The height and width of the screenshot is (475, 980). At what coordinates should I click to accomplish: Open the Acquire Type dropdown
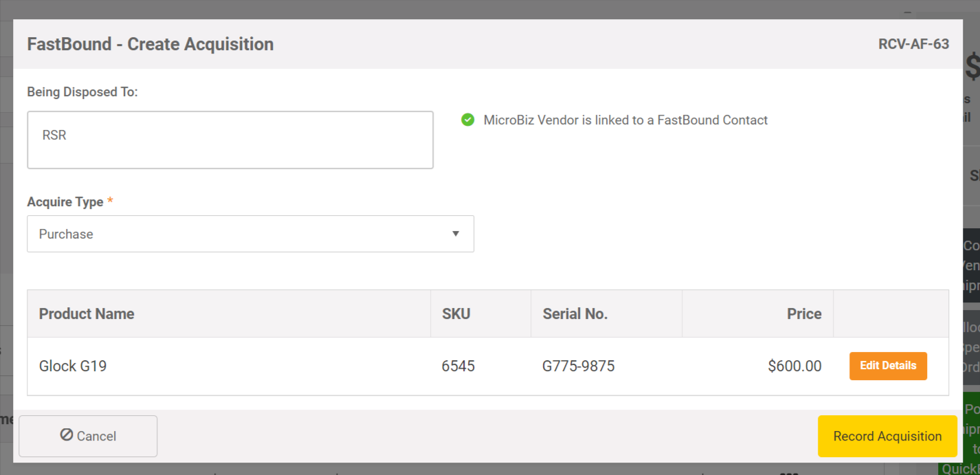[250, 234]
